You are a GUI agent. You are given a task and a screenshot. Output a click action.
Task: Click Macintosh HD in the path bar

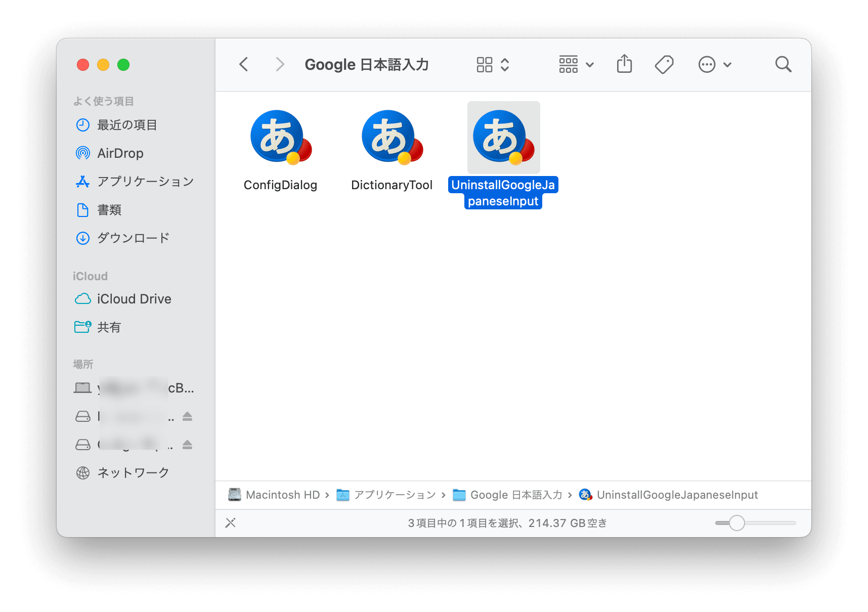(275, 495)
